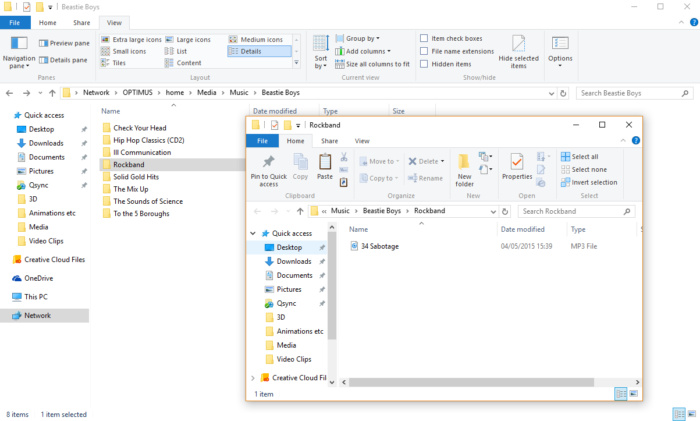Viewport: 700px width, 421px height.
Task: Click Size all columns to fit
Action: pyautogui.click(x=372, y=64)
